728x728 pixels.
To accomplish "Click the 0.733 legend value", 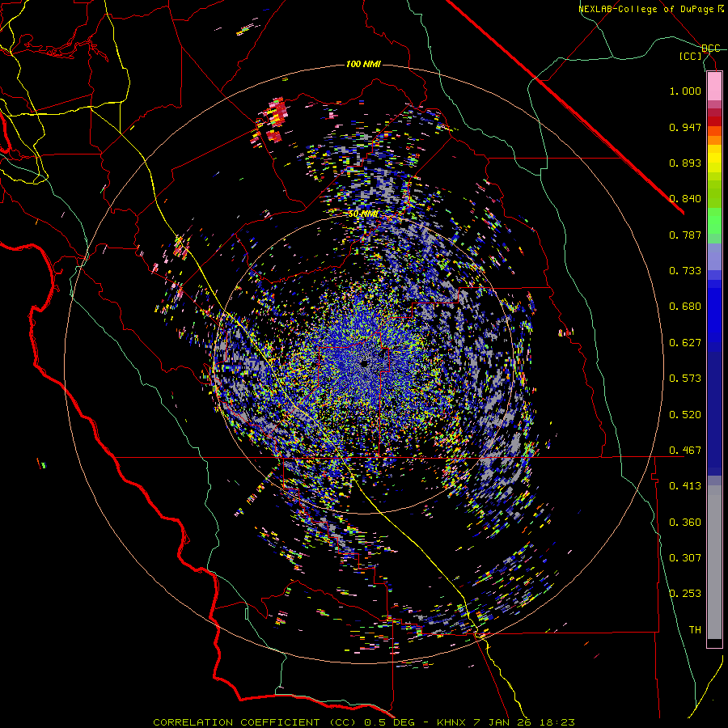I will point(685,271).
